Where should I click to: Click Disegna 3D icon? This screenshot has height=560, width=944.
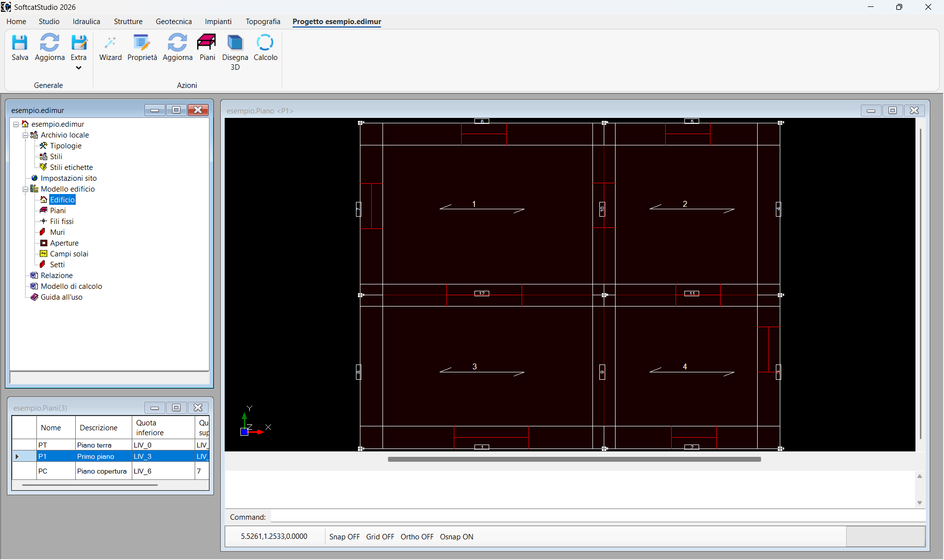click(x=235, y=52)
